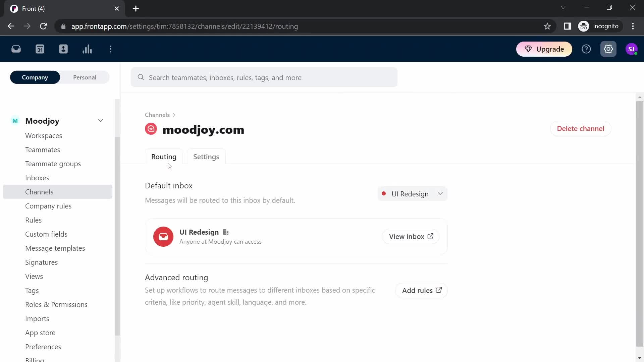Open Preferences in the sidebar
Screen dimensions: 644x362
(x=43, y=347)
